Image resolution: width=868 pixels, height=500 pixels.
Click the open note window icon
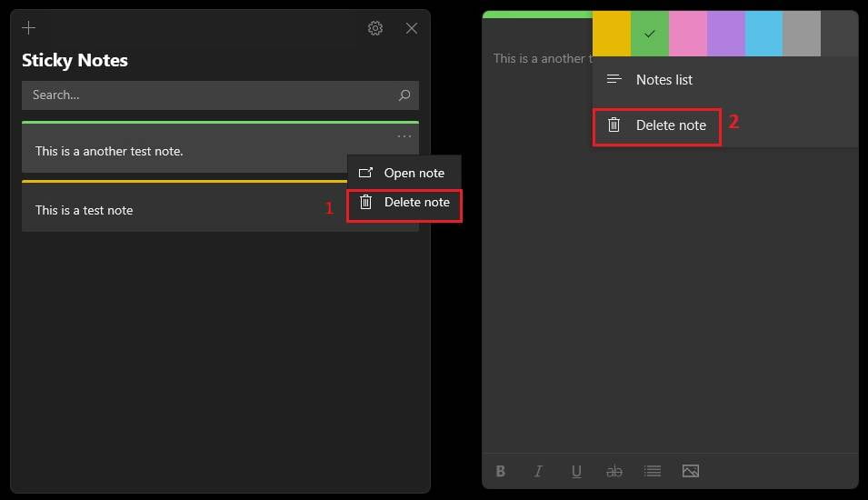point(366,173)
